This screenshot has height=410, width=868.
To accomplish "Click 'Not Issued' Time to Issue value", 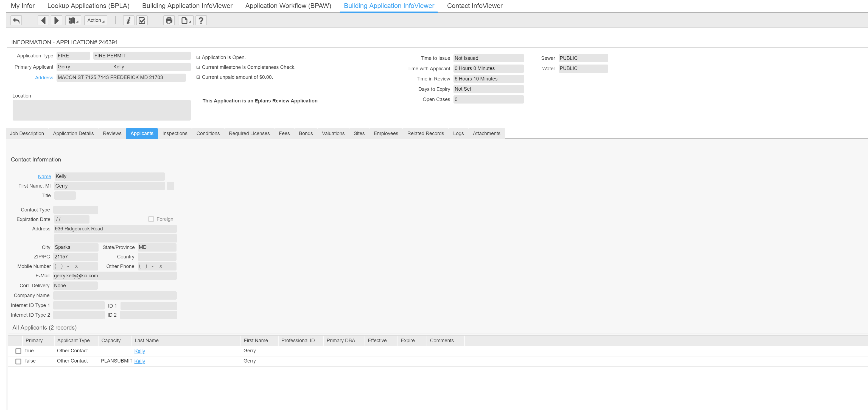I will click(489, 58).
